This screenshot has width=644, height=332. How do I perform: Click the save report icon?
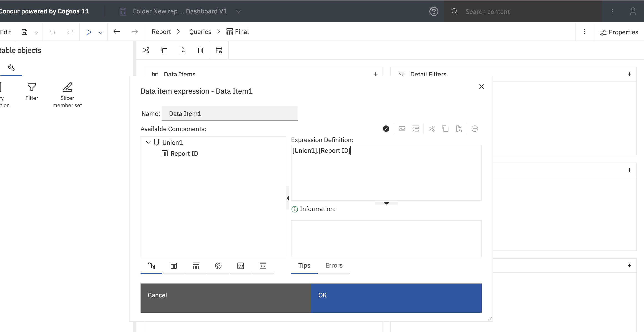tap(24, 32)
